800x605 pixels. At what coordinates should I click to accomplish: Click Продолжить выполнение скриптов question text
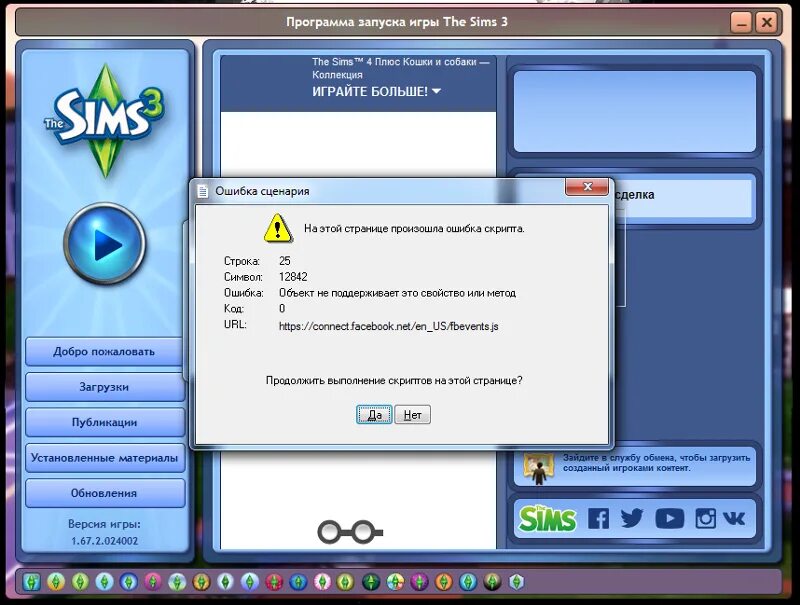(394, 381)
